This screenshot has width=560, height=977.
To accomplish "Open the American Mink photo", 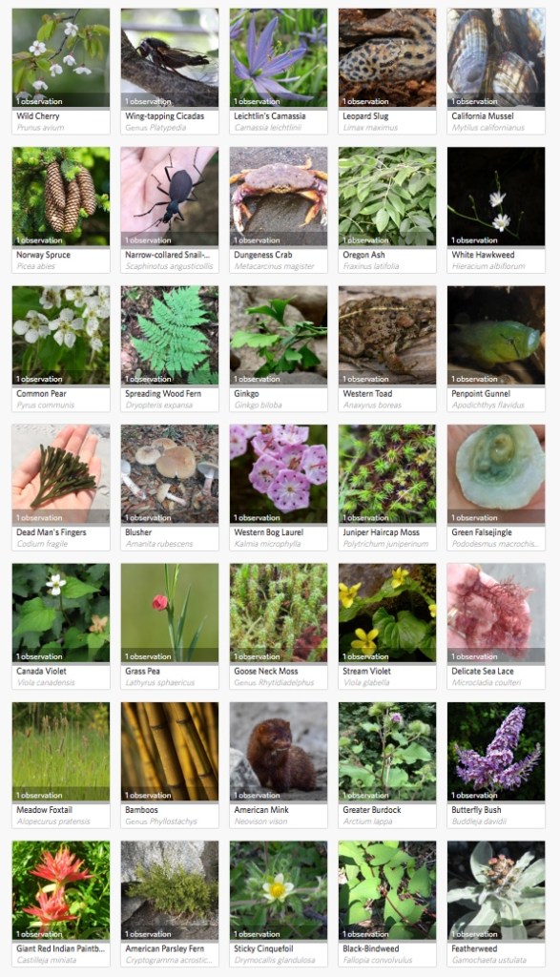I will tap(279, 752).
